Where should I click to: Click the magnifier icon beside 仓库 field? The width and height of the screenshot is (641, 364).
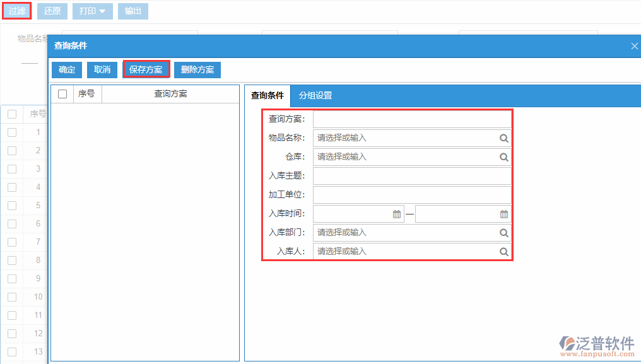pyautogui.click(x=503, y=156)
